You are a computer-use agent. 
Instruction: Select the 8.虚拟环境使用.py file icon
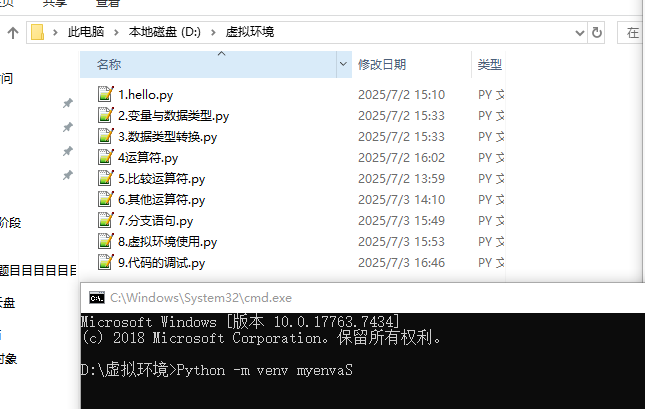tap(106, 241)
